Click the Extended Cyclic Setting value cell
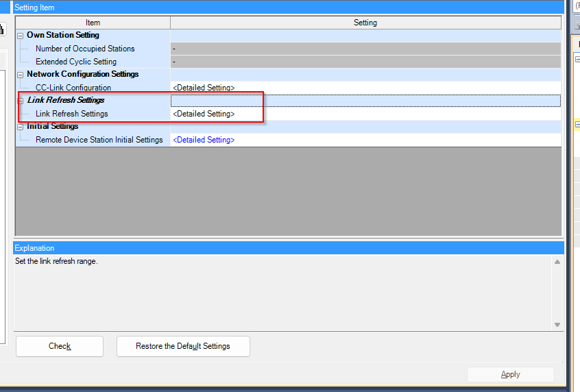The image size is (580, 392). pyautogui.click(x=365, y=62)
